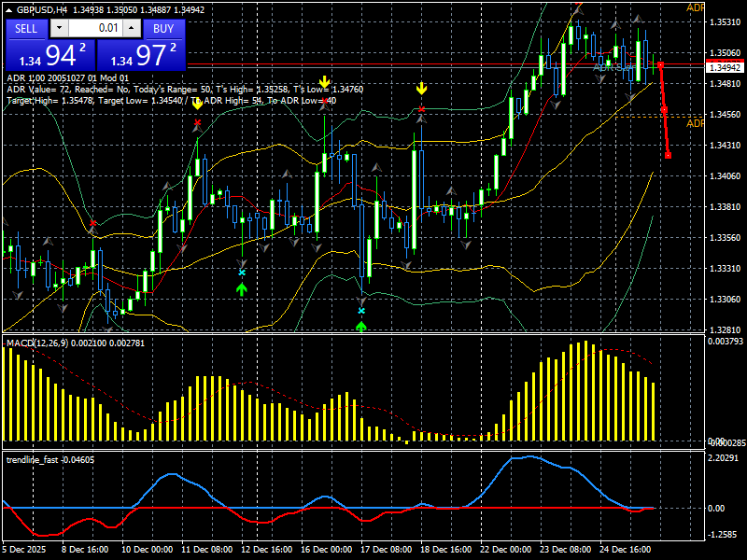Viewport: 747px width, 560px height.
Task: Click the trendline_fast indicator label
Action: click(33, 459)
